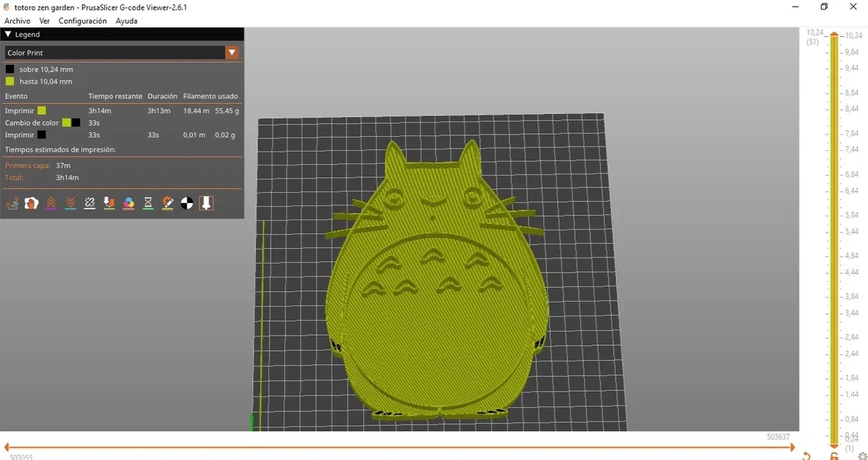Toggle Custom G-codes pencil icon
Image resolution: width=868 pixels, height=460 pixels.
[x=168, y=203]
